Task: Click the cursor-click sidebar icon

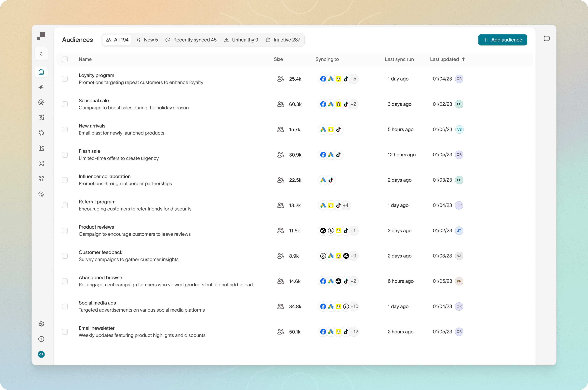Action: [x=41, y=194]
